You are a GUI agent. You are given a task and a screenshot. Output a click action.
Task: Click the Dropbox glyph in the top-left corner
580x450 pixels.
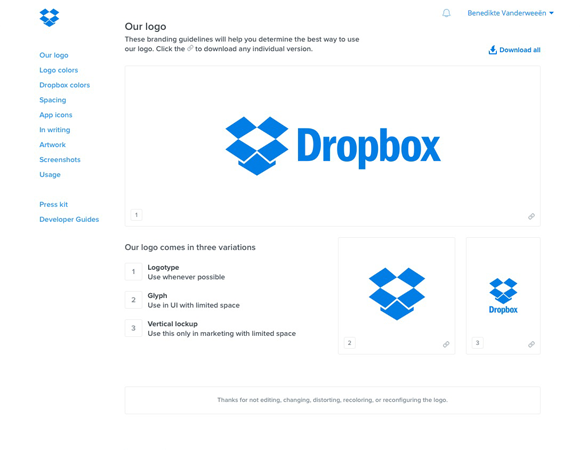point(49,17)
